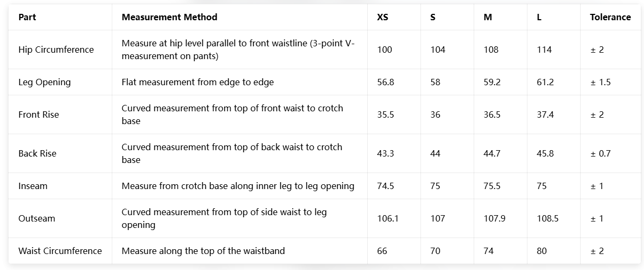Screen dimensions: 644x270
Task: Select the Outseam XS value 106.1
Action: pyautogui.click(x=387, y=218)
